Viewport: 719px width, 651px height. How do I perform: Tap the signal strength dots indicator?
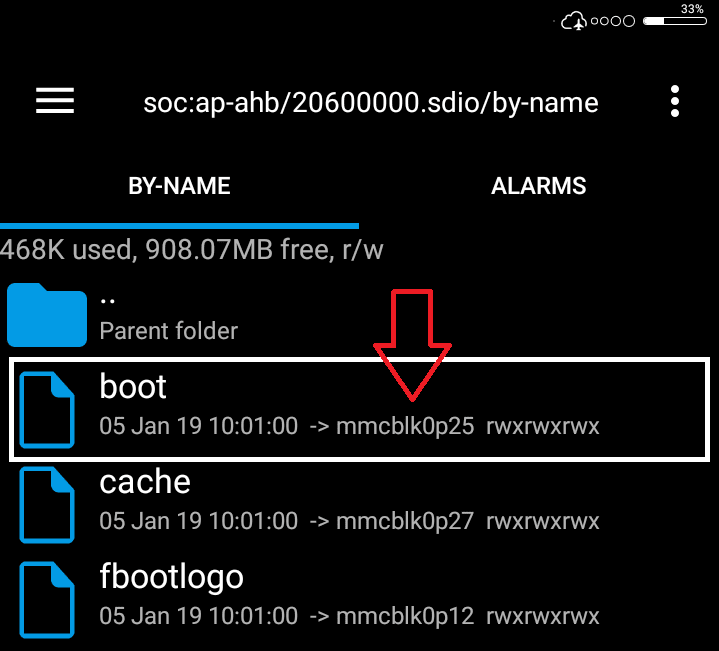click(613, 21)
